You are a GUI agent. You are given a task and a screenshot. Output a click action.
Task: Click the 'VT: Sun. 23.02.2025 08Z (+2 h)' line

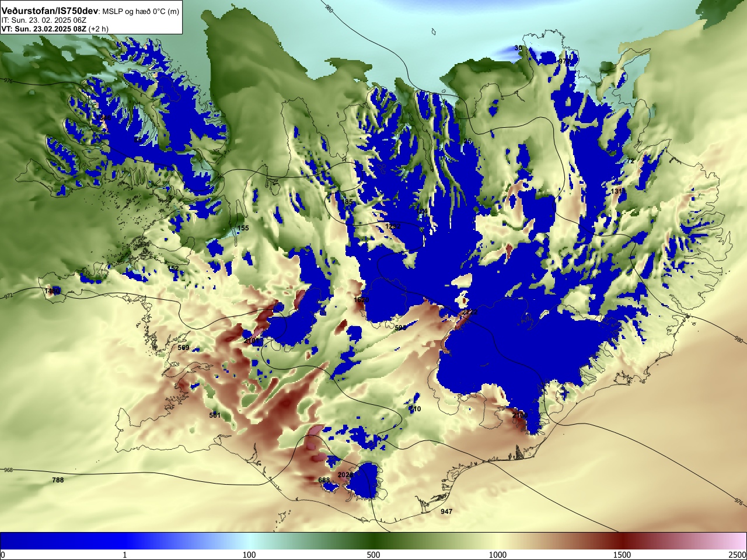55,29
